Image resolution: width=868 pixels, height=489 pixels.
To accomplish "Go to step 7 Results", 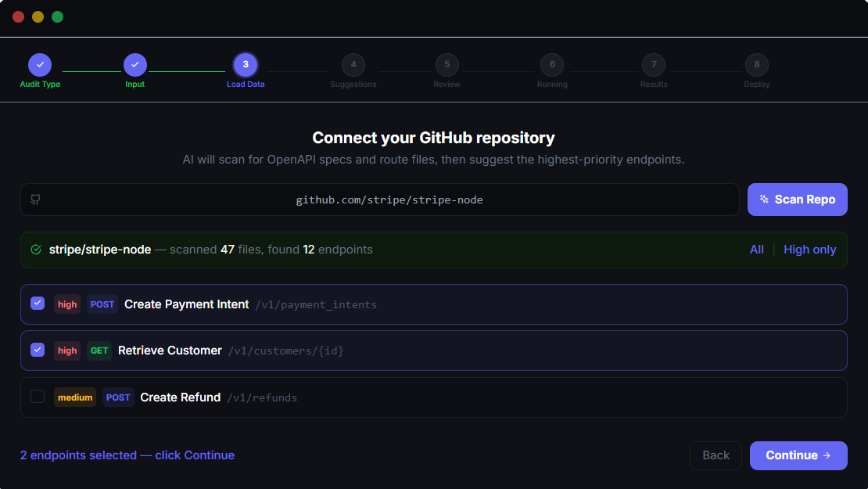I will coord(654,65).
